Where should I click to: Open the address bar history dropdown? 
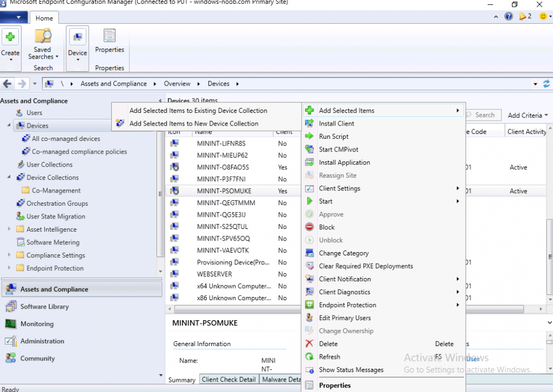click(535, 84)
